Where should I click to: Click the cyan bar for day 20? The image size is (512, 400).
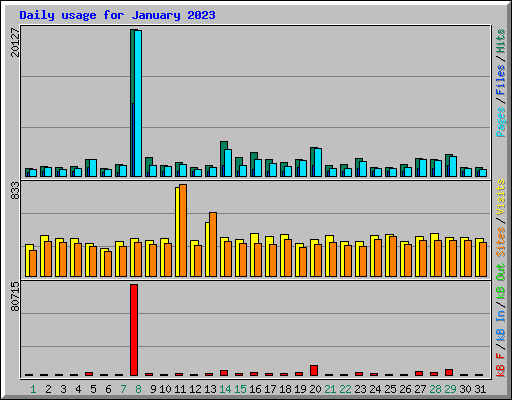pyautogui.click(x=318, y=162)
